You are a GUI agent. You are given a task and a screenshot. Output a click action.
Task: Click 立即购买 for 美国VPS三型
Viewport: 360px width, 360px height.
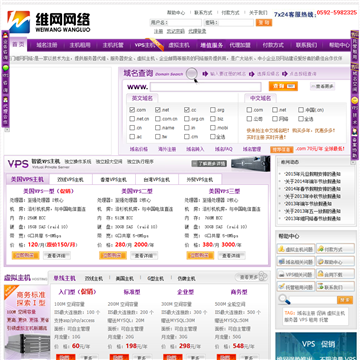click(200, 256)
